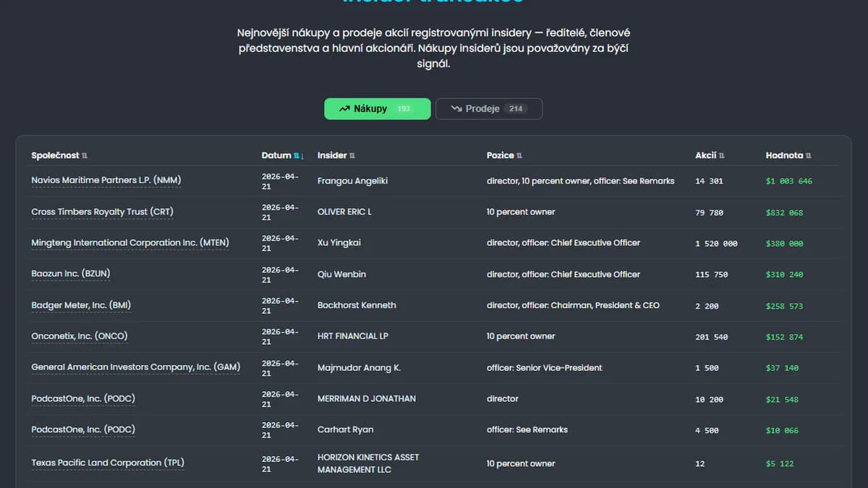
Task: Open PodcastOne link in MERRIMAN D JONATHAN row
Action: point(83,398)
